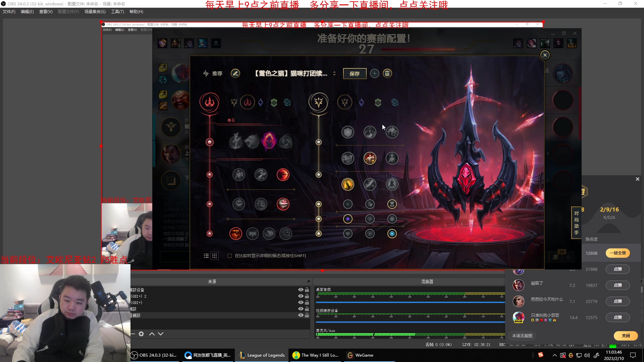The width and height of the screenshot is (644, 362).
Task: Adjust the 桌面音频 volume slider
Action: tap(411, 302)
